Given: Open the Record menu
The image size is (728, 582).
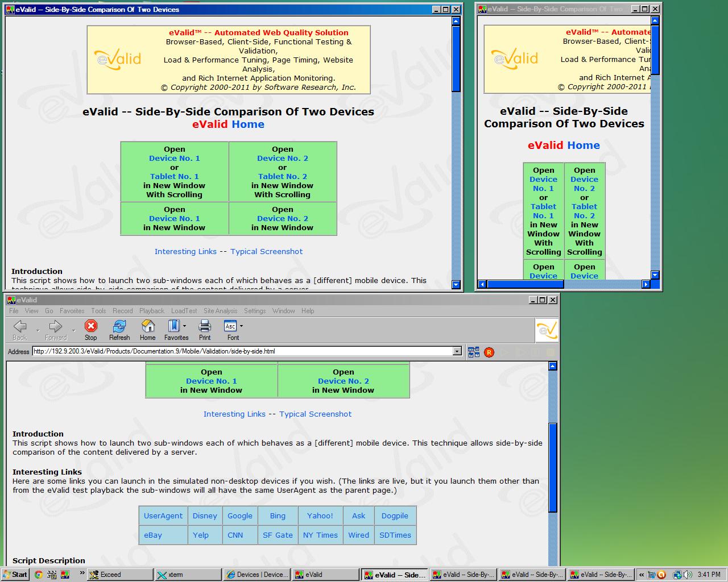Looking at the screenshot, I should pyautogui.click(x=122, y=311).
